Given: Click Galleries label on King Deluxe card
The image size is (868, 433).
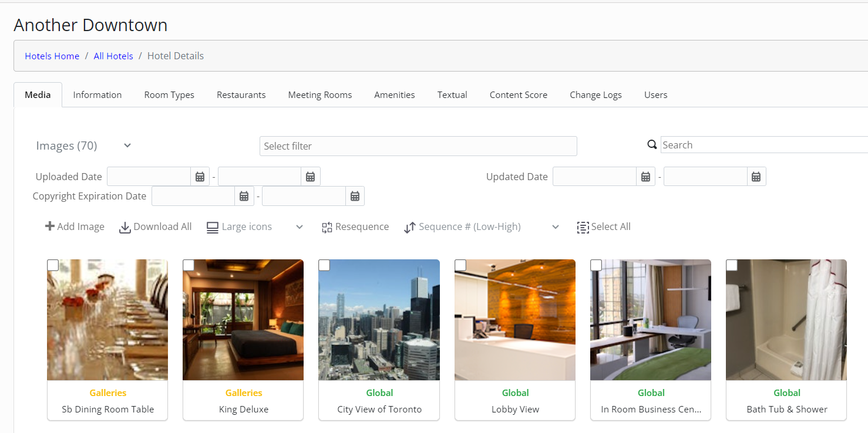Looking at the screenshot, I should tap(244, 393).
